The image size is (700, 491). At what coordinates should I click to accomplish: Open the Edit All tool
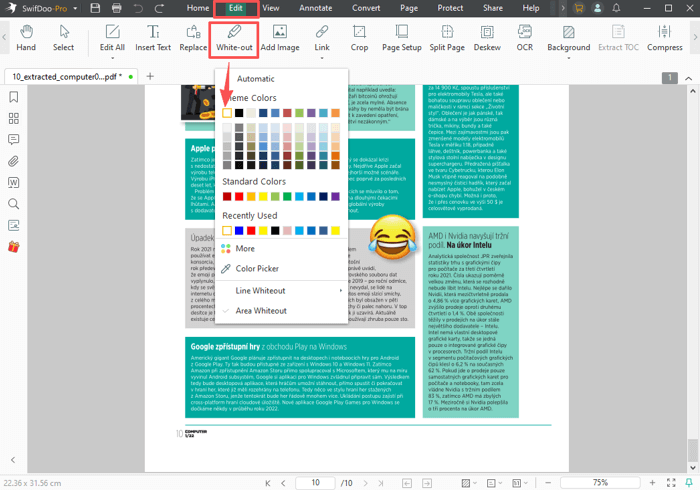click(x=112, y=38)
